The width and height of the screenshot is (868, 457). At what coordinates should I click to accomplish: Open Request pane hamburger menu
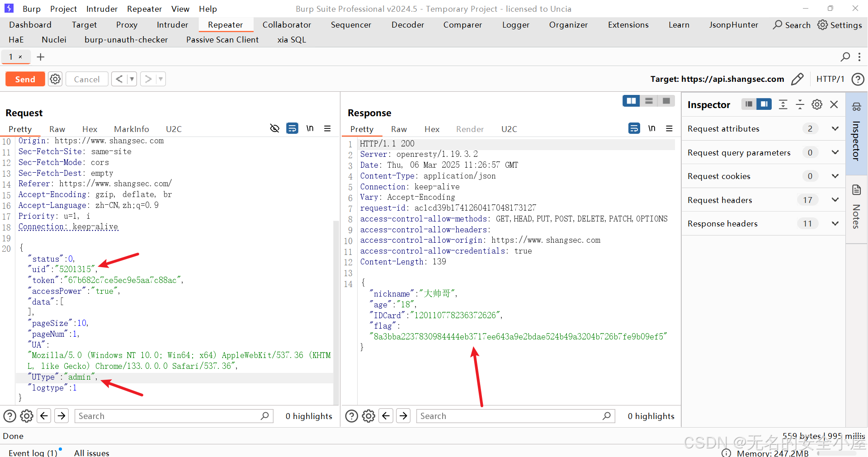(327, 128)
